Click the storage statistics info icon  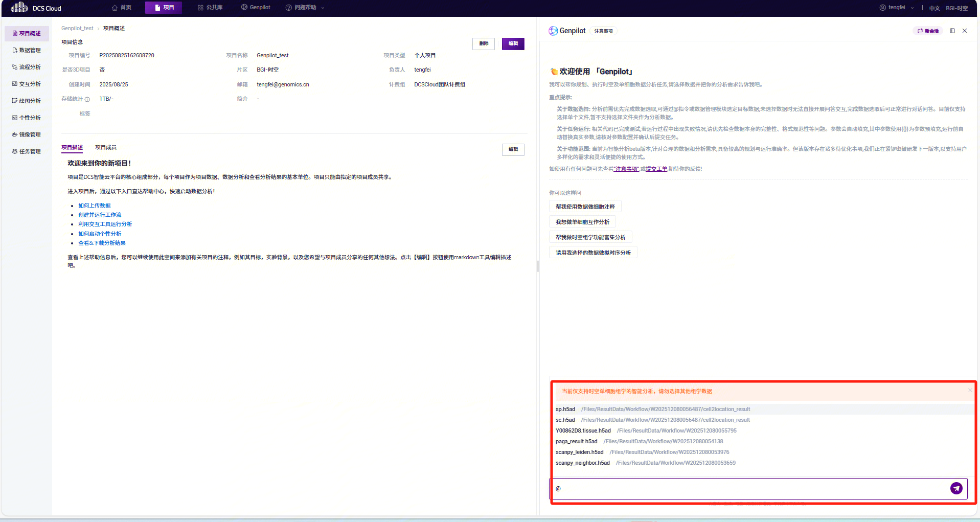coord(87,99)
